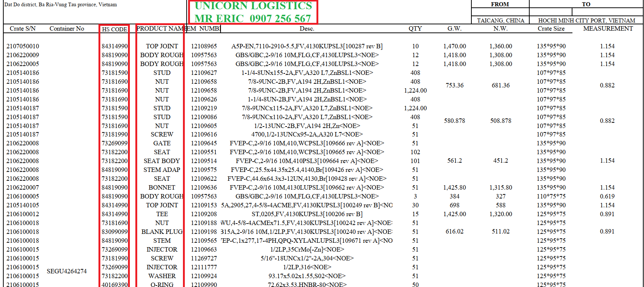Select the Container No column header
The width and height of the screenshot is (644, 287).
[67, 29]
